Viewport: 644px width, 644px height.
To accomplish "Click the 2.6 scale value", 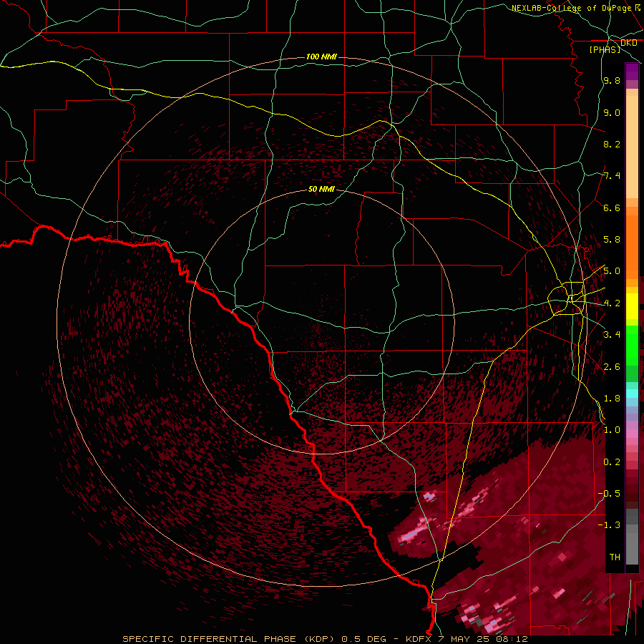I will [612, 367].
